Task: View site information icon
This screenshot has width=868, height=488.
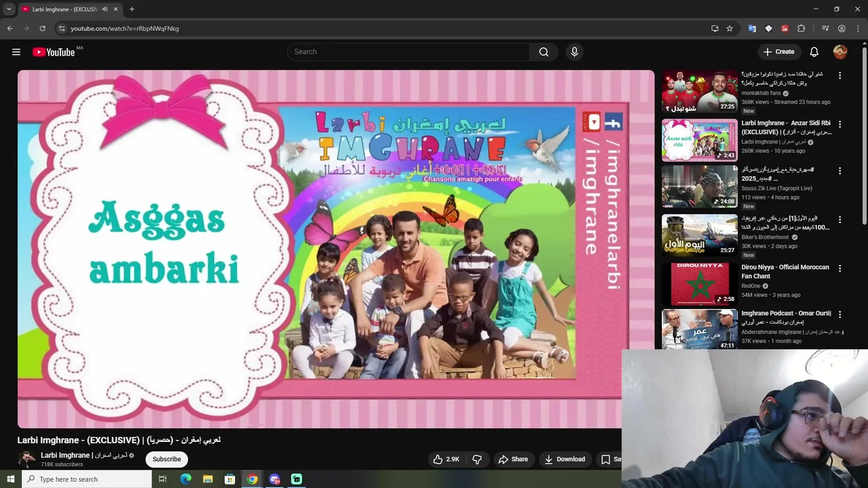Action: pos(62,28)
